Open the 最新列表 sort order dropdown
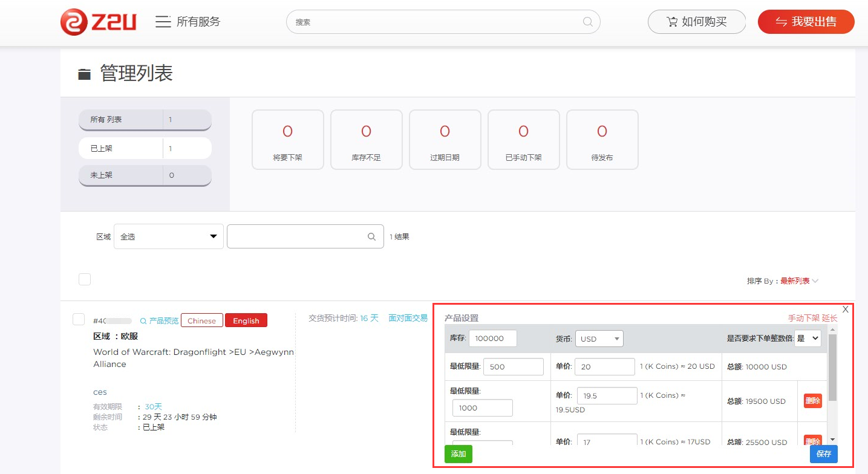 [798, 281]
